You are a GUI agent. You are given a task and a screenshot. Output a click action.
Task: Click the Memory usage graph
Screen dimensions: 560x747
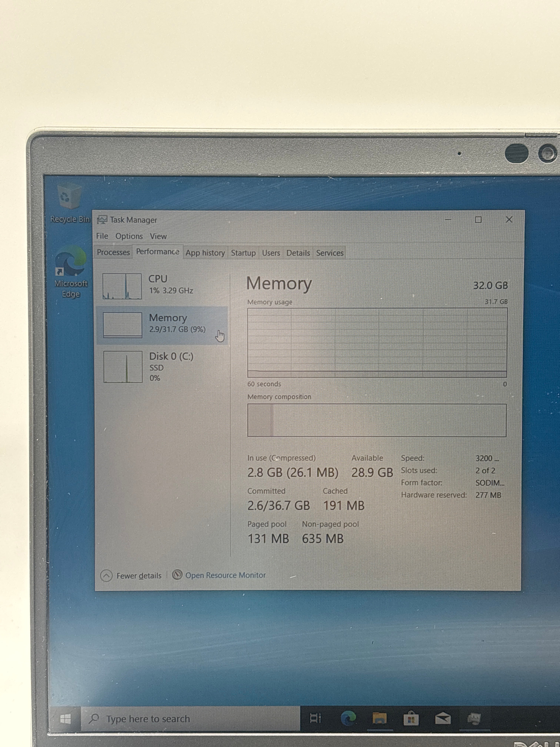(x=377, y=343)
